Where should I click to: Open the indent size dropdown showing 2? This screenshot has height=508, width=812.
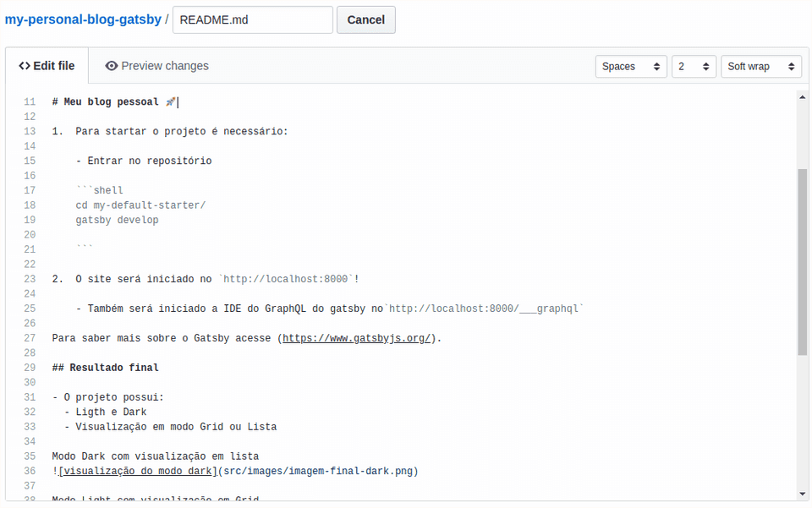(694, 65)
